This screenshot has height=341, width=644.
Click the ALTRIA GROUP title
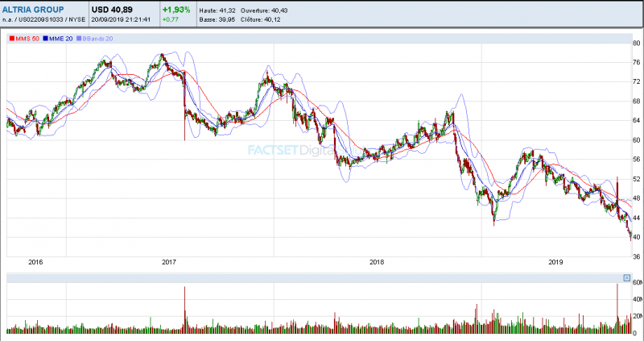pyautogui.click(x=33, y=10)
